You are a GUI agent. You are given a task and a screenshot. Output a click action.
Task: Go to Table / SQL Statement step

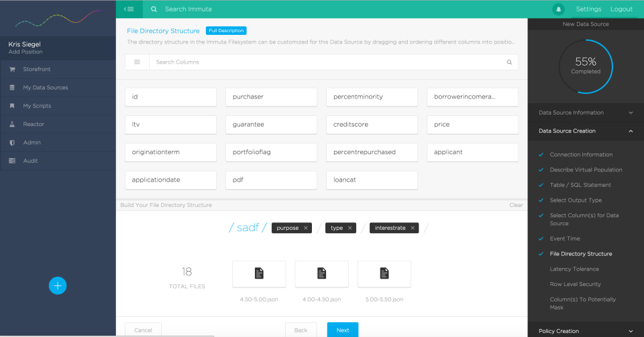pos(580,185)
